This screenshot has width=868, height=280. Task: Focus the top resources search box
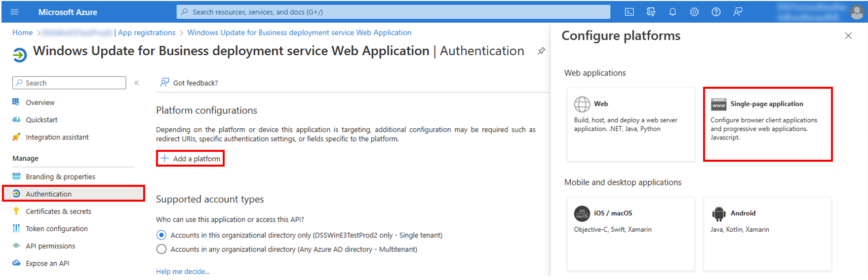393,12
